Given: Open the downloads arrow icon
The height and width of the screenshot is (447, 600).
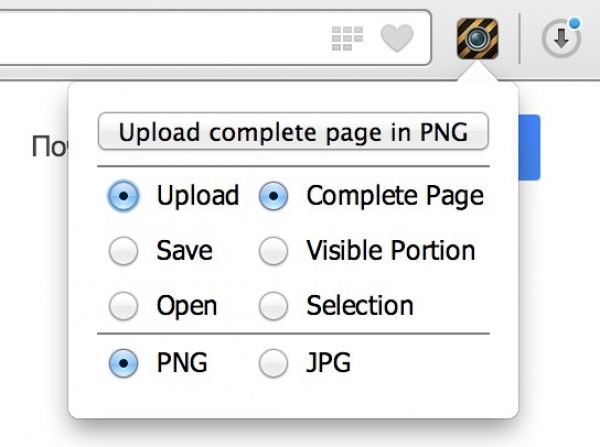Looking at the screenshot, I should tap(561, 39).
